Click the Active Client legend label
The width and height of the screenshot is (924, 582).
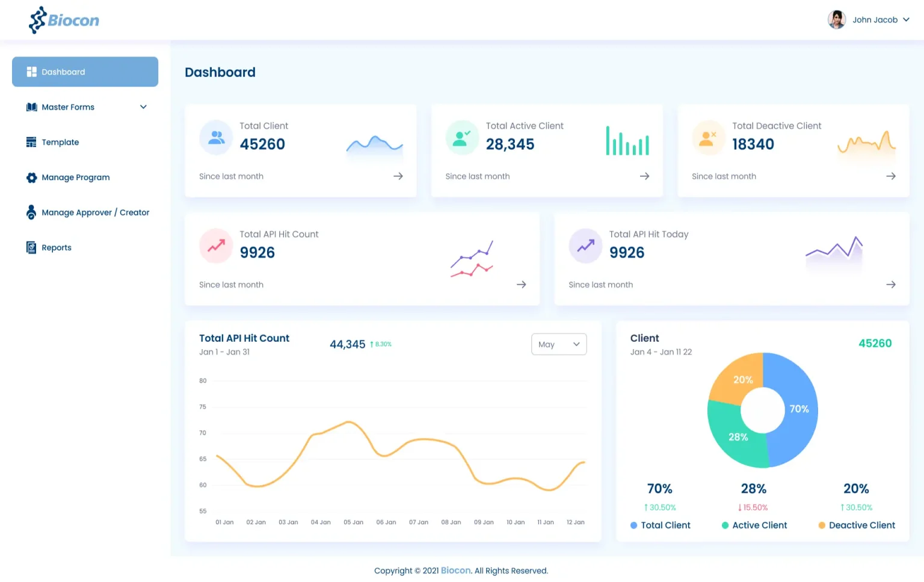[x=759, y=525]
